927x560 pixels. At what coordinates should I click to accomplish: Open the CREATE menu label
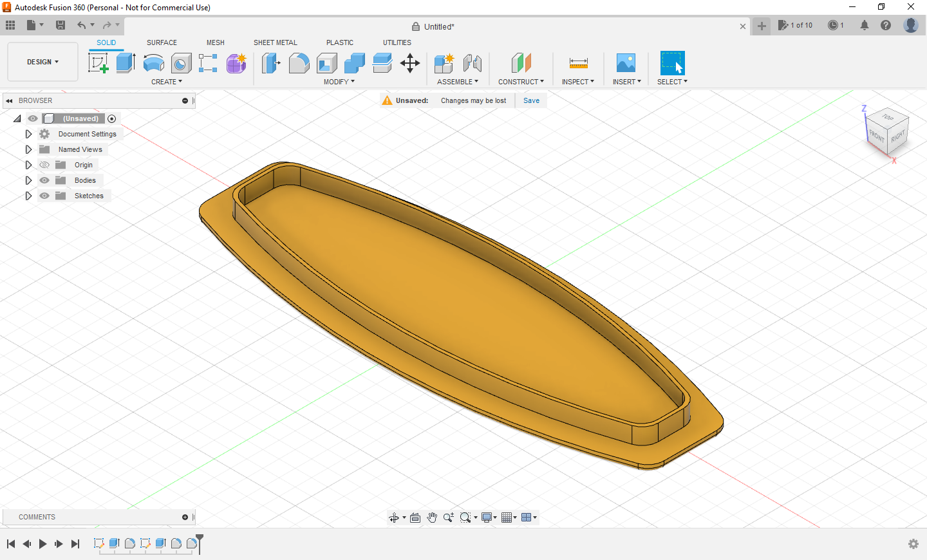pyautogui.click(x=167, y=82)
